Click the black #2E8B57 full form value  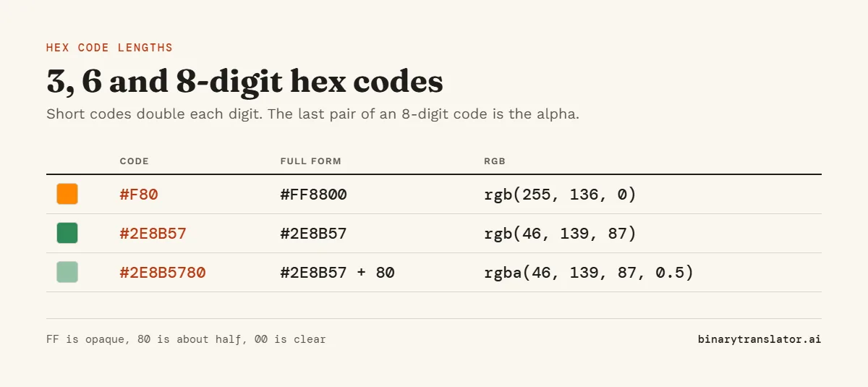click(x=314, y=234)
